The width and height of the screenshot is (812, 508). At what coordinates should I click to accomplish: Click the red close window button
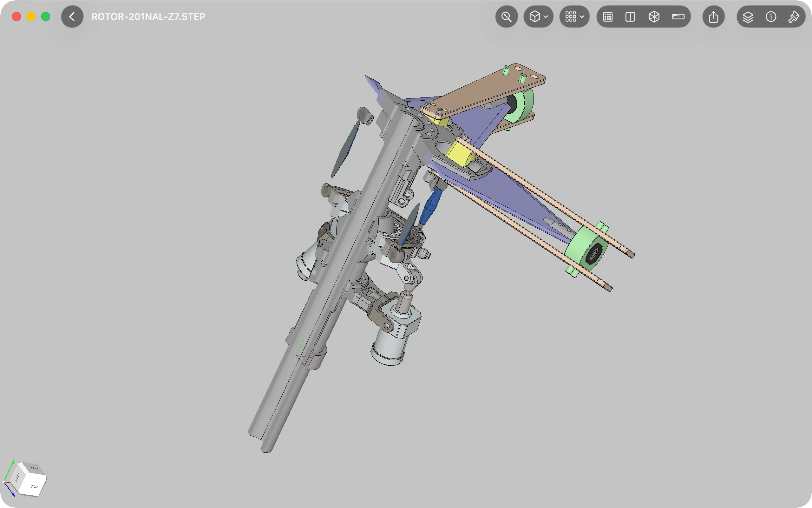(16, 17)
